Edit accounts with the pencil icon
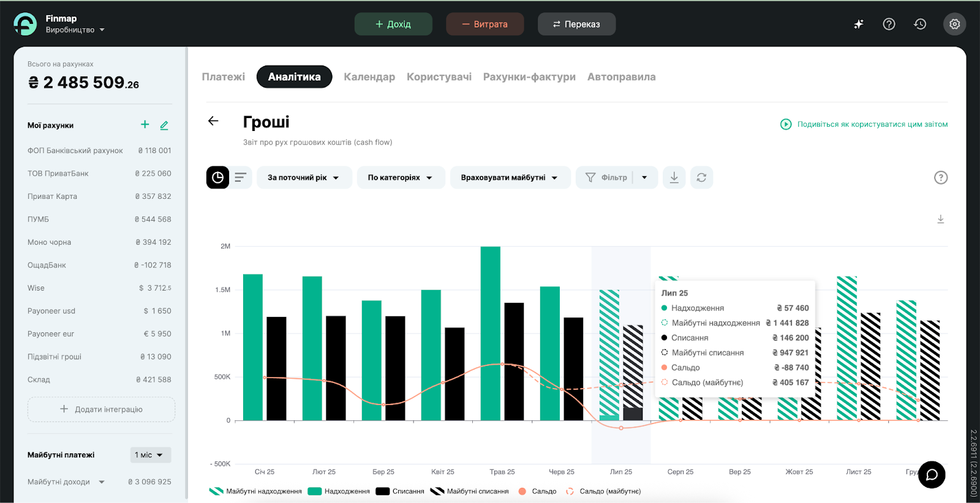The image size is (980, 503). (x=164, y=125)
